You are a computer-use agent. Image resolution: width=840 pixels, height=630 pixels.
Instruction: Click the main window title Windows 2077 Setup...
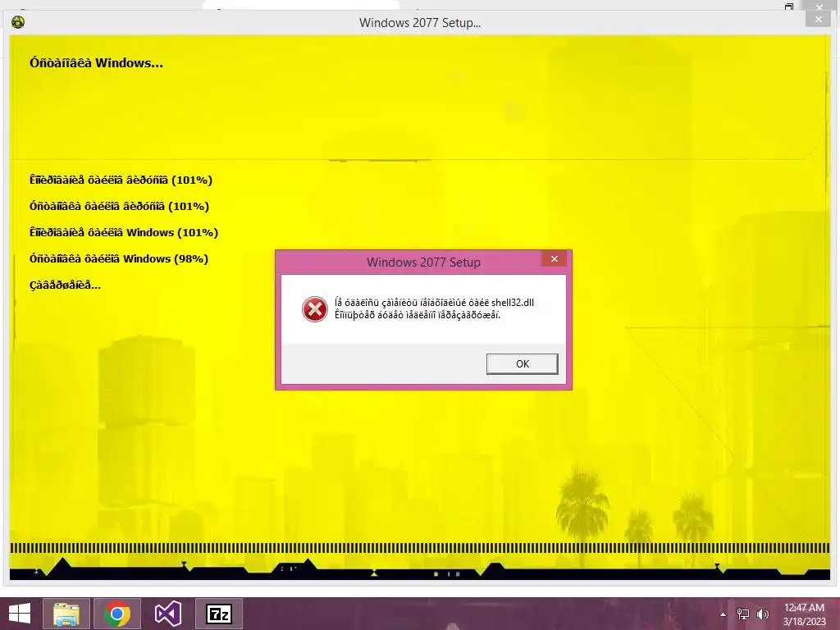[x=420, y=22]
